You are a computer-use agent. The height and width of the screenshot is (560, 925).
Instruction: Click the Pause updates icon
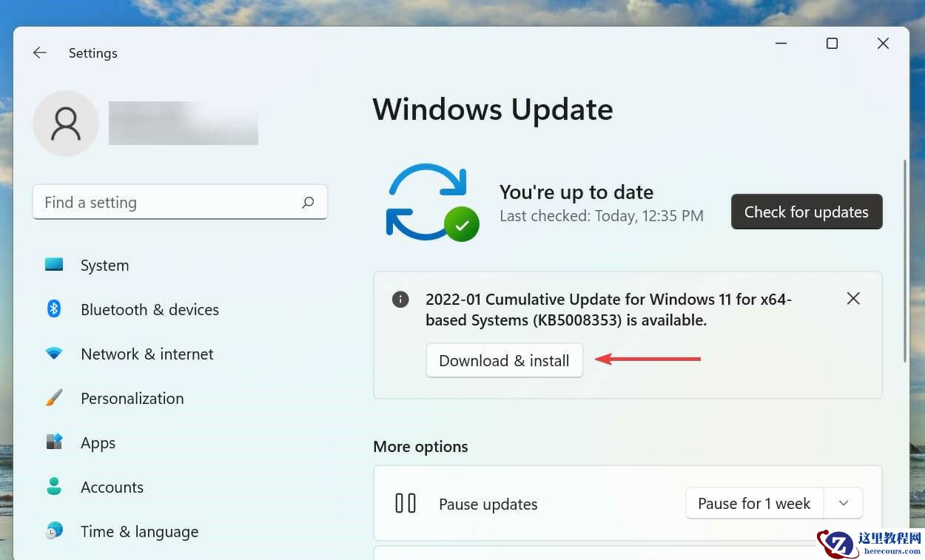click(x=406, y=502)
